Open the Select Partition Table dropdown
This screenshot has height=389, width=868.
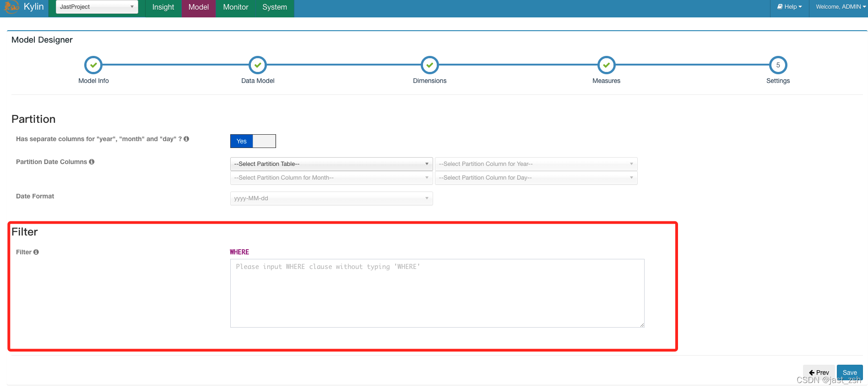[331, 164]
